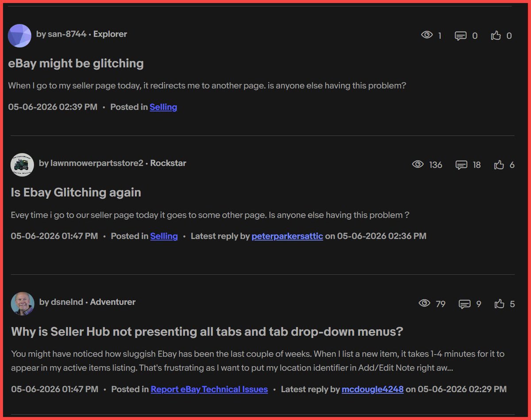The image size is (531, 420).
Task: Open lawnmowerpartsstore2's avatar image
Action: [x=22, y=164]
